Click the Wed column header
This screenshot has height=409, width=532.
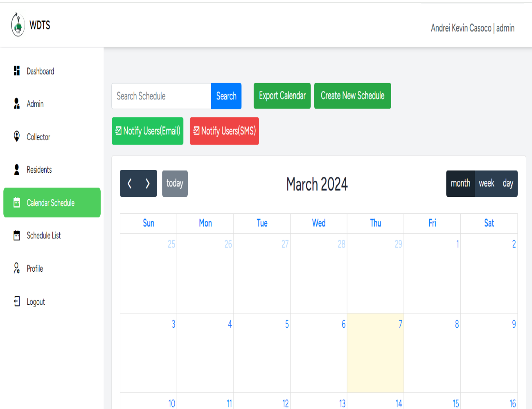(x=319, y=223)
